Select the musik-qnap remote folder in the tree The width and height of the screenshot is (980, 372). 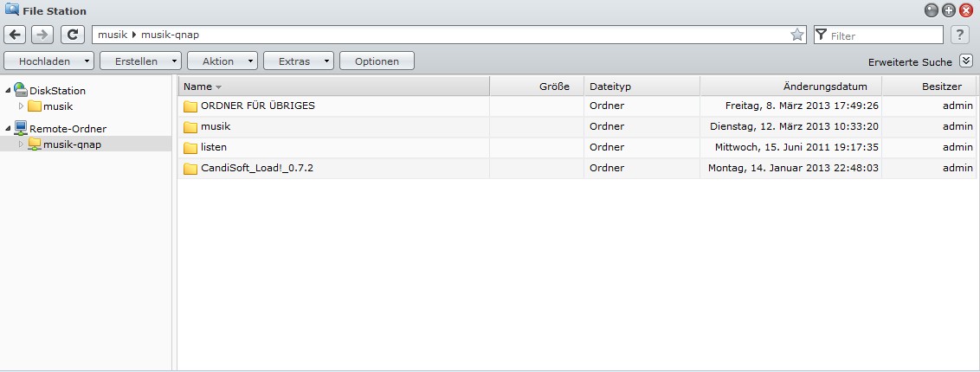(72, 144)
